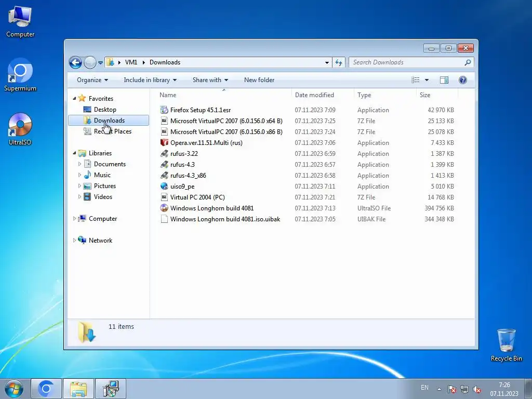Select the Longhorn build 4081.iso.uibak file icon
Screen dimensions: 532x399
point(164,219)
